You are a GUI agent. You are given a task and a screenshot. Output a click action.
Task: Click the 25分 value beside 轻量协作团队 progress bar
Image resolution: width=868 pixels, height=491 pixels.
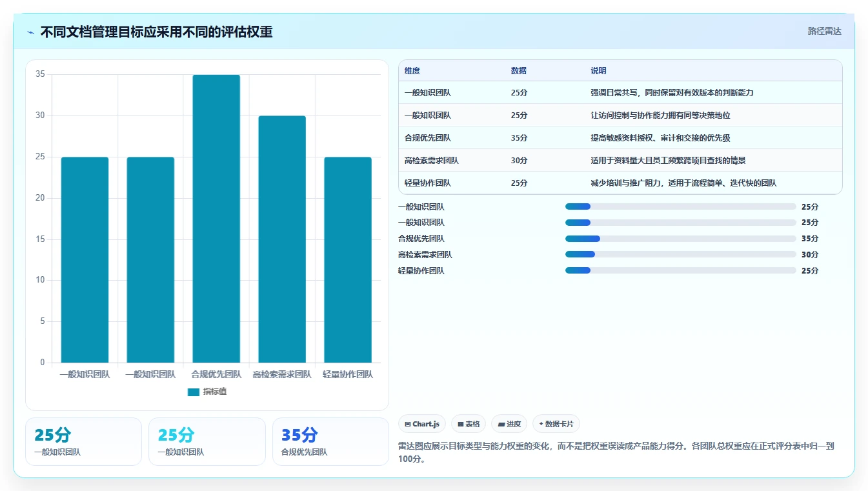click(x=810, y=271)
